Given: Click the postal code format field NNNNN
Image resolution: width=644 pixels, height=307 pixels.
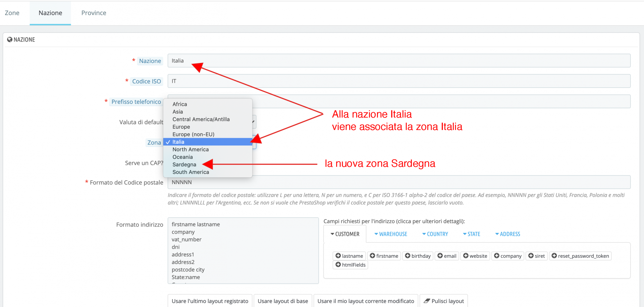Looking at the screenshot, I should tap(399, 182).
